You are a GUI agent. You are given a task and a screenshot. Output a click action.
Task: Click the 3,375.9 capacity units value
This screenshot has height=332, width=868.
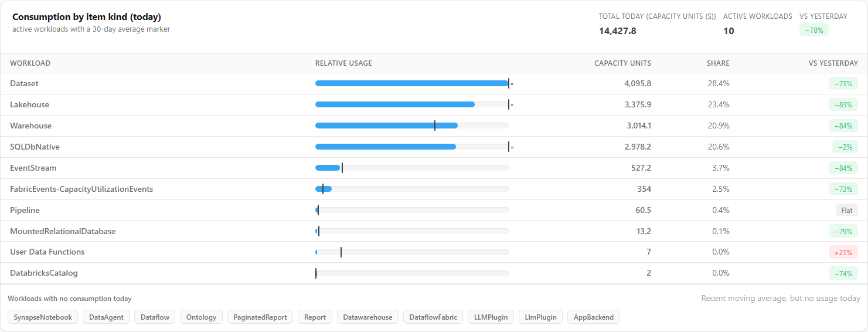[x=638, y=105]
